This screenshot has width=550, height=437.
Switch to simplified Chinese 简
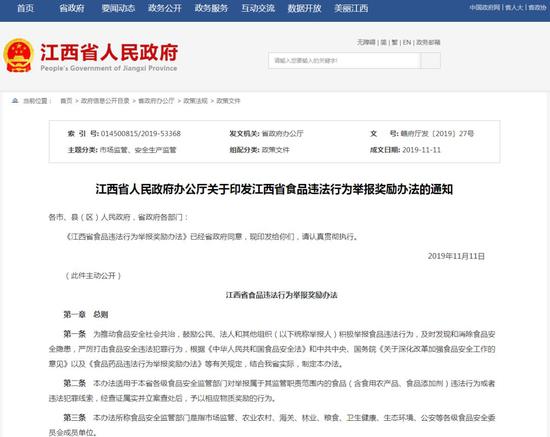pos(384,42)
